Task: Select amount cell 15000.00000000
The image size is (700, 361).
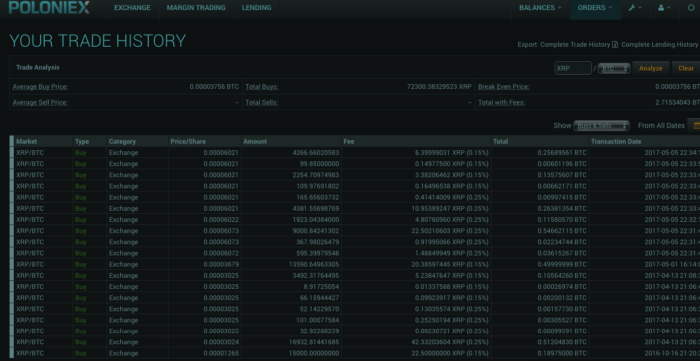Action: click(x=314, y=353)
